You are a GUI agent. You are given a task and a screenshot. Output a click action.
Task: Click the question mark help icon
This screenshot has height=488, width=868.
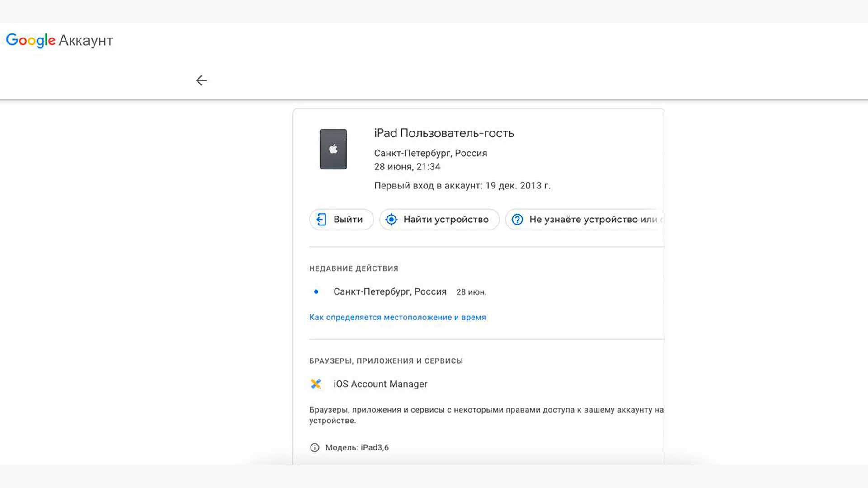point(517,220)
